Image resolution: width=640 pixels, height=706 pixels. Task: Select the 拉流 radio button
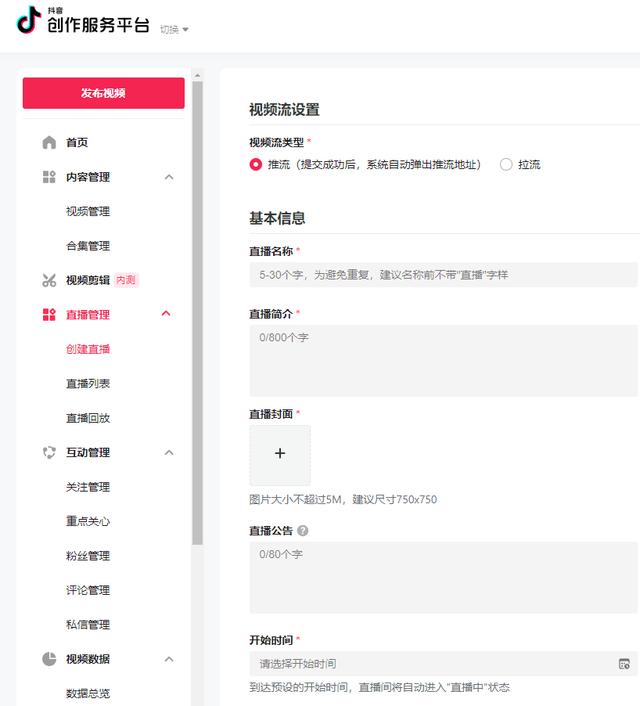click(506, 164)
